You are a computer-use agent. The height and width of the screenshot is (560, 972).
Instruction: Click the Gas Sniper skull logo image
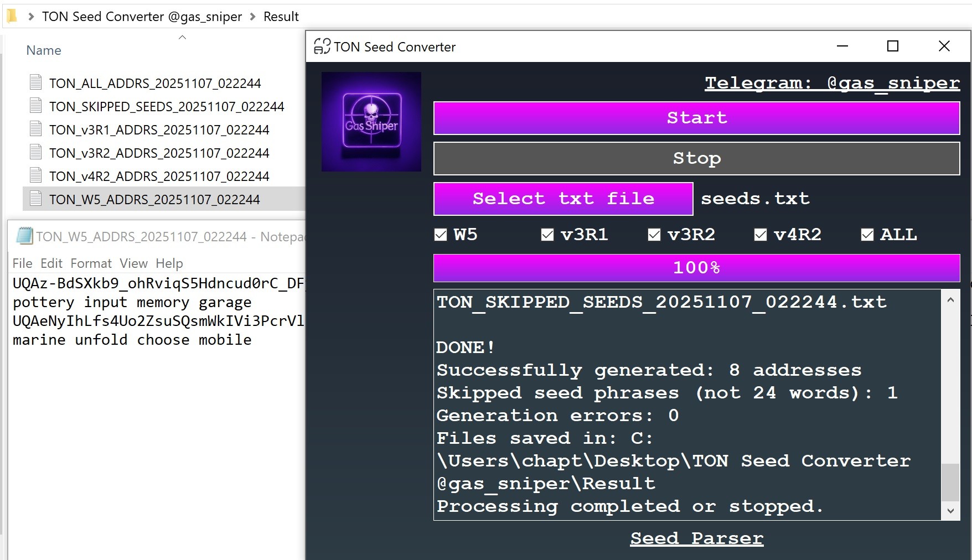pyautogui.click(x=371, y=122)
